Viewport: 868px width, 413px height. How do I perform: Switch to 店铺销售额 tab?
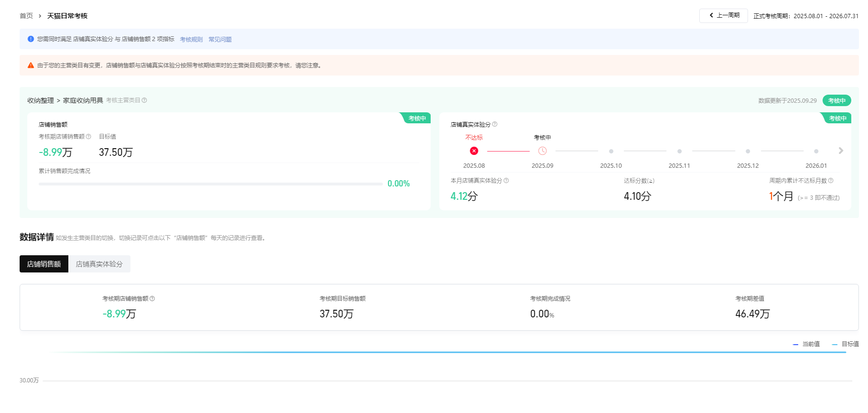[x=44, y=264]
